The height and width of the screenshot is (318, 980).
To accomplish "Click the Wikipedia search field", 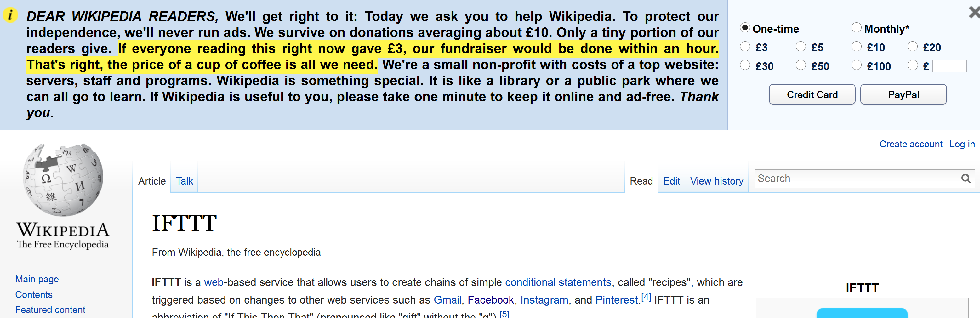I will click(x=858, y=179).
